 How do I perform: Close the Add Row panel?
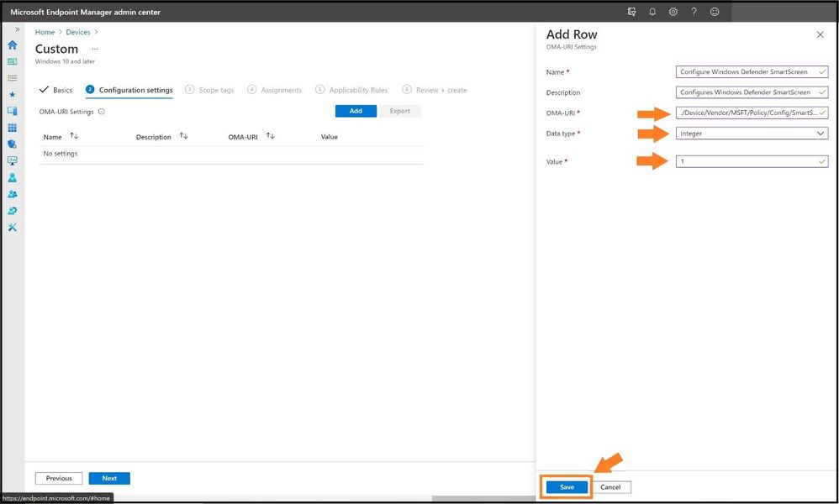pos(821,34)
